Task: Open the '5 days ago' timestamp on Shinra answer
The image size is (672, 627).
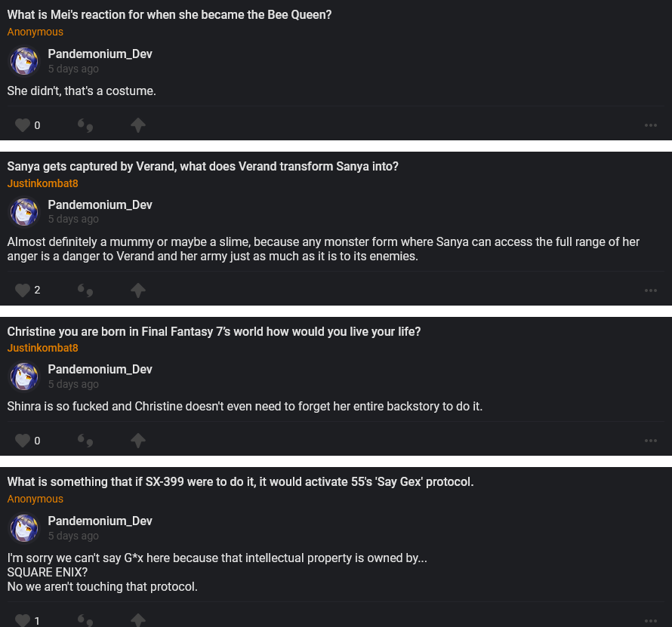Action: [x=73, y=384]
